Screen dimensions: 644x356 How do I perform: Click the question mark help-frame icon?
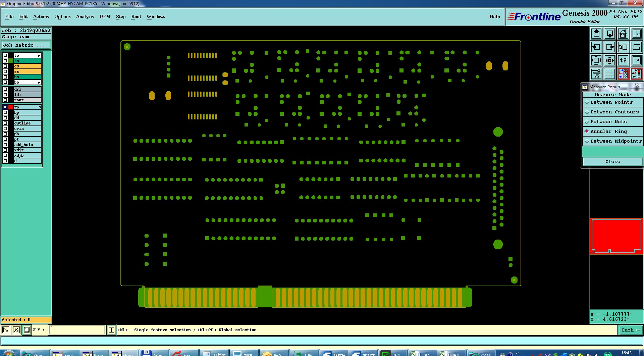point(637,60)
